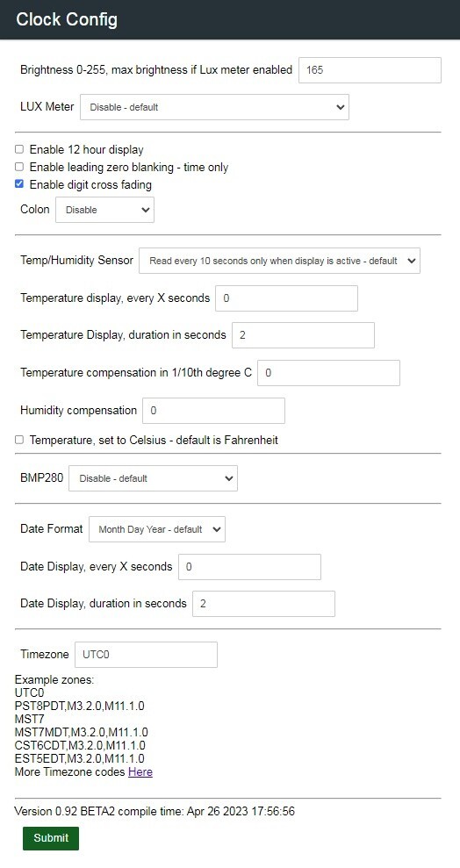Expand the Colon dropdown
This screenshot has height=868, width=460.
(104, 210)
